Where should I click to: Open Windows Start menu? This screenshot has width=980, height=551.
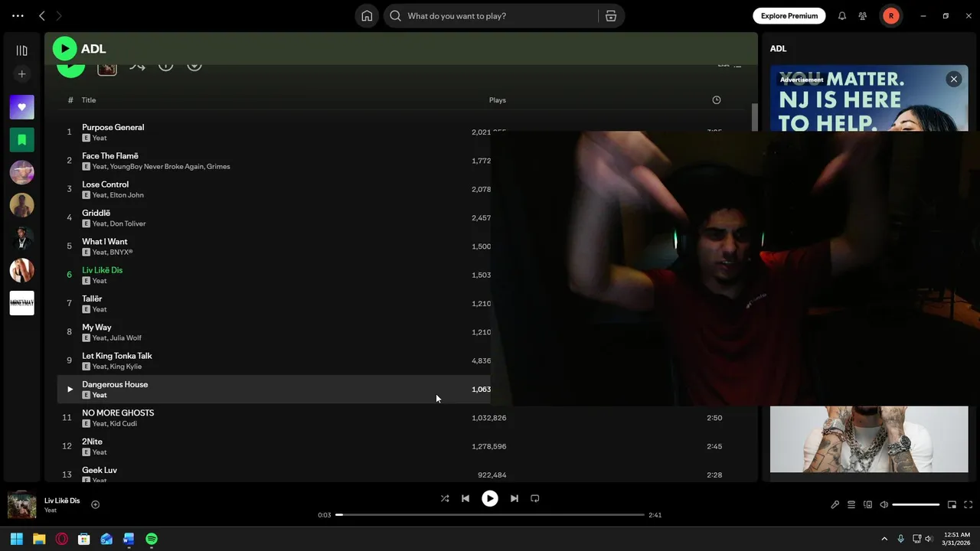(x=16, y=539)
